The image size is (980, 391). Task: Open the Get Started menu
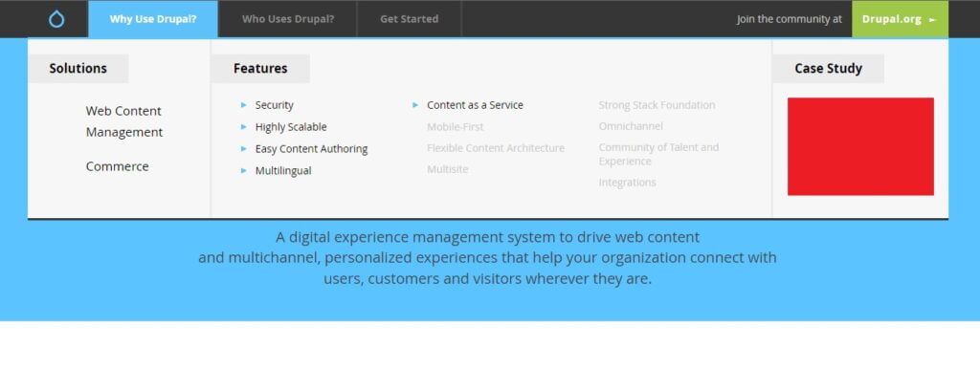tap(409, 19)
